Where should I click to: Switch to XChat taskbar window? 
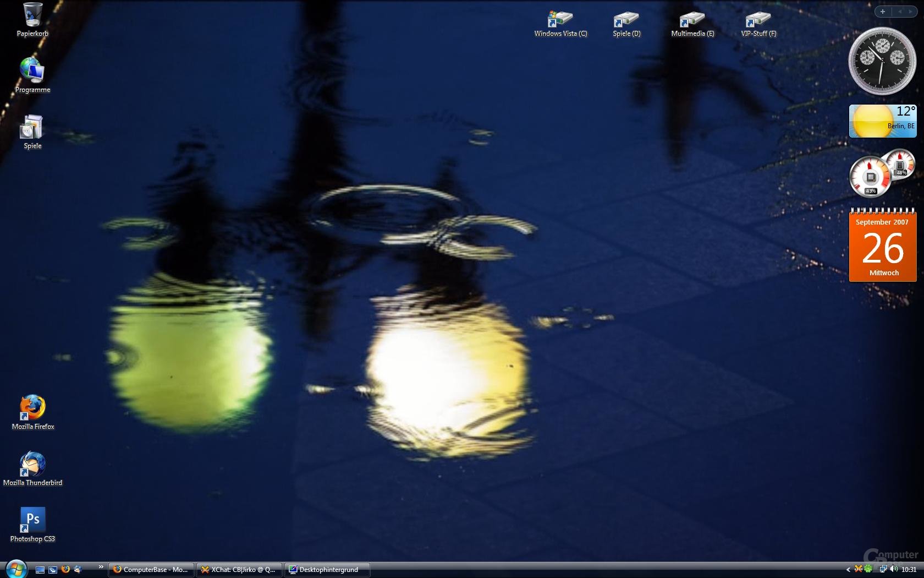tap(239, 570)
